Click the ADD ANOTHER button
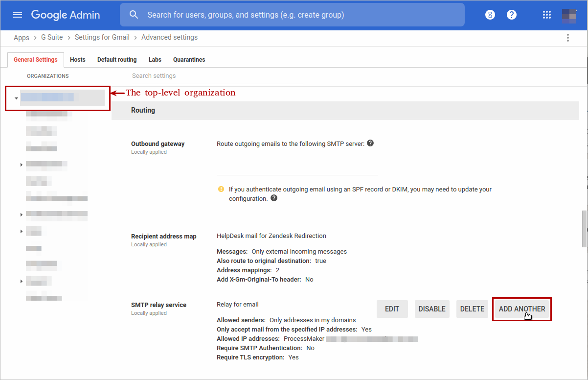Screen dimensions: 588x380 (x=521, y=309)
